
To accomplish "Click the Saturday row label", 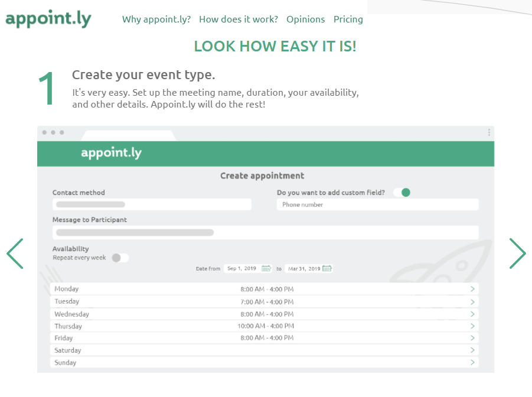I will coord(67,350).
